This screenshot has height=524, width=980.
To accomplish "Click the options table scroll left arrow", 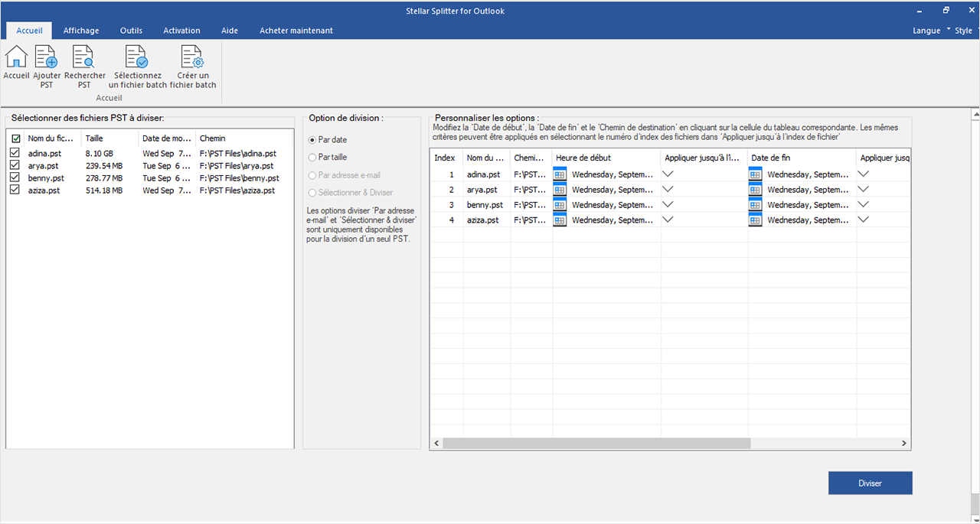I will [x=436, y=444].
